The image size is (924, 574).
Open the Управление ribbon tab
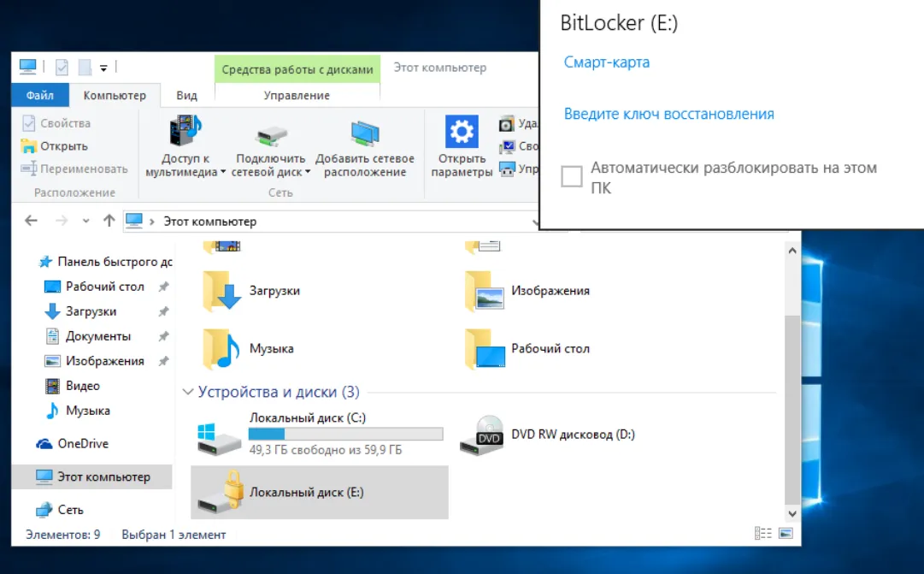point(297,95)
